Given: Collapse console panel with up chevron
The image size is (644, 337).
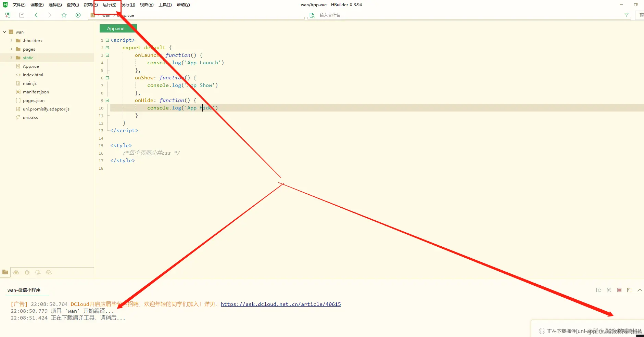Looking at the screenshot, I should click(x=640, y=290).
